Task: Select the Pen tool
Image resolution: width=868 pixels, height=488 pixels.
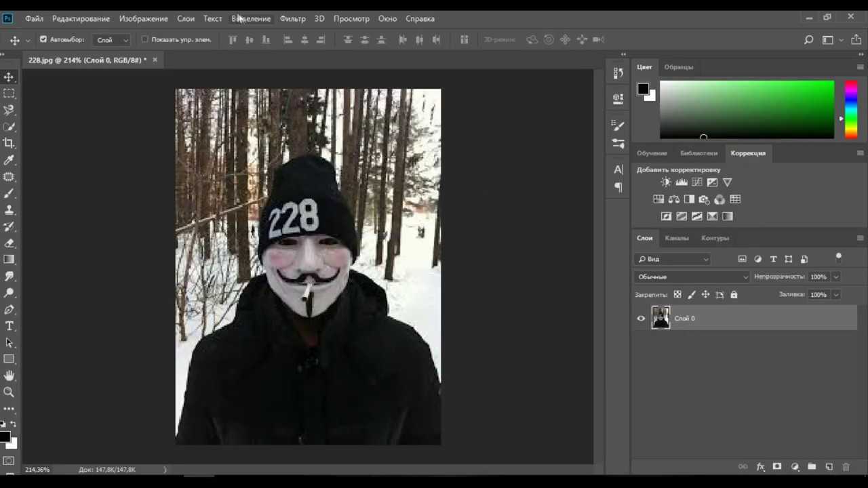Action: pos(9,309)
